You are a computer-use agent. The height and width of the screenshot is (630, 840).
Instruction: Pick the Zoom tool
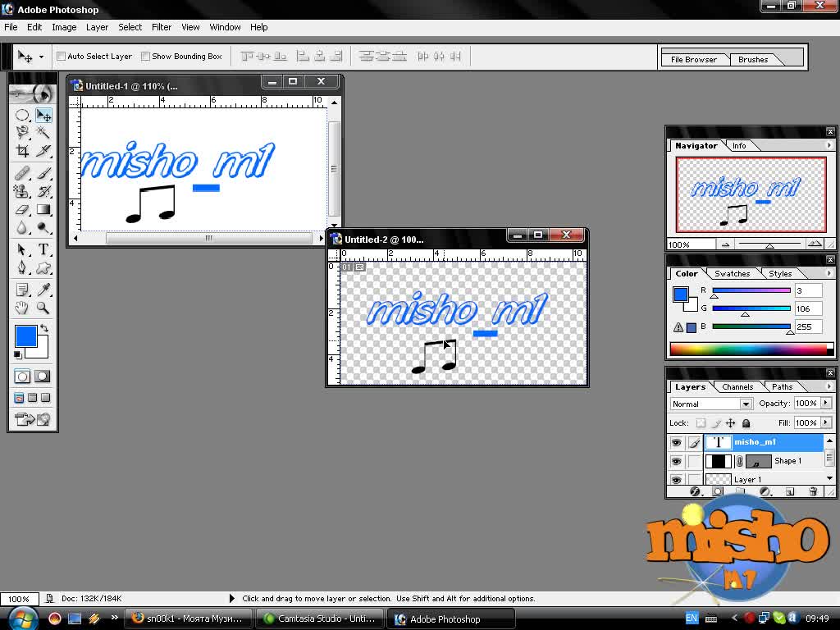[x=43, y=308]
